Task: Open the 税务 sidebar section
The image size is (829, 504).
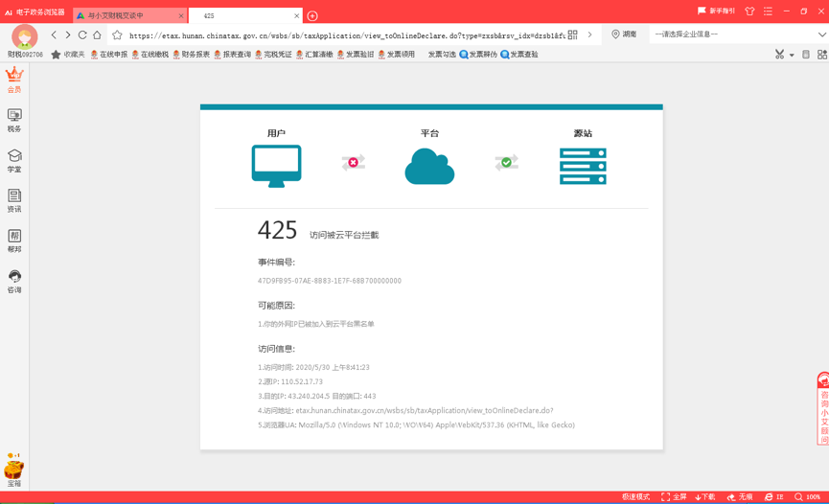Action: pos(14,120)
